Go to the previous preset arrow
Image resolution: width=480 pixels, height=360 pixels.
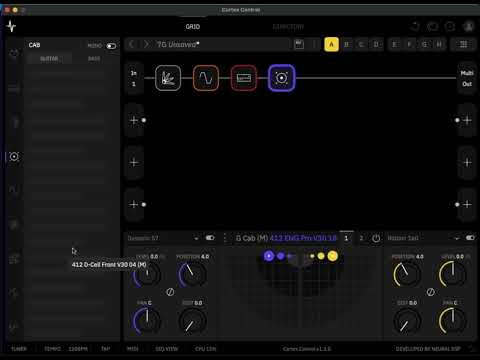pyautogui.click(x=132, y=44)
